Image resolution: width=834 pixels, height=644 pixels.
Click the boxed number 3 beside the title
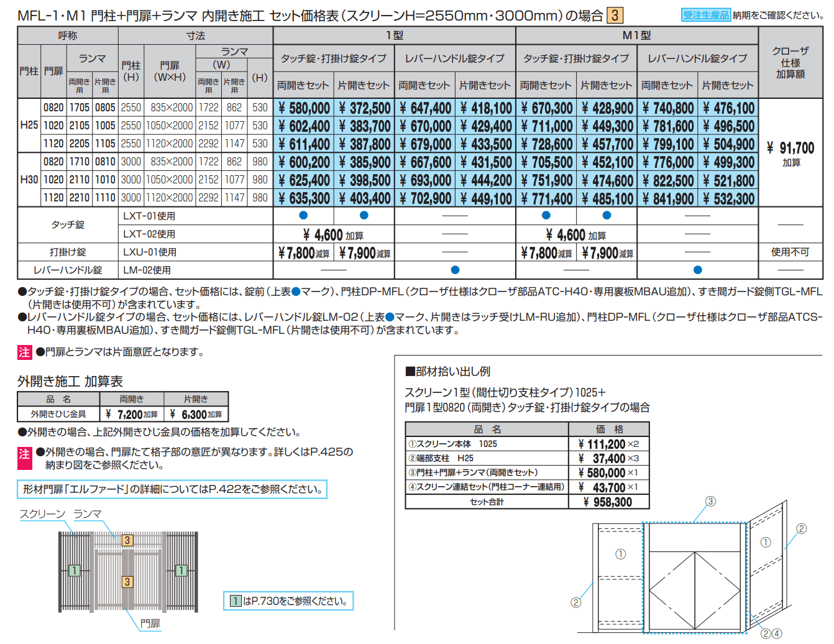[x=615, y=16]
